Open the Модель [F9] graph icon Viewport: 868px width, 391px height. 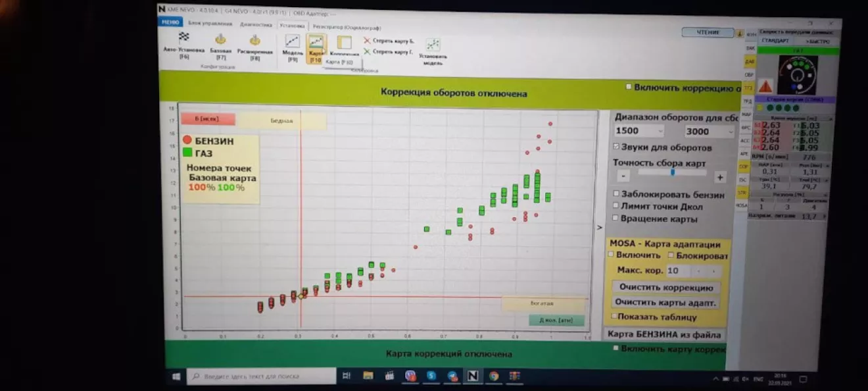pyautogui.click(x=293, y=42)
